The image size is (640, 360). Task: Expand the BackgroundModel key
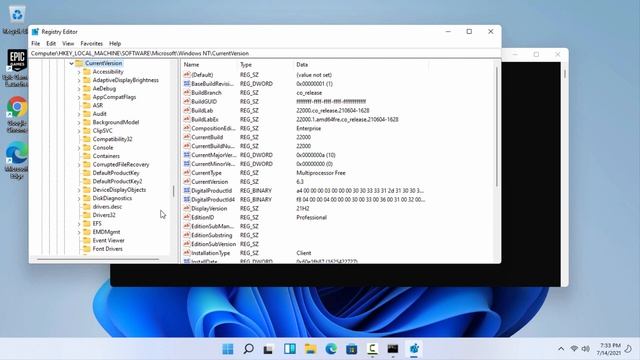[x=79, y=122]
